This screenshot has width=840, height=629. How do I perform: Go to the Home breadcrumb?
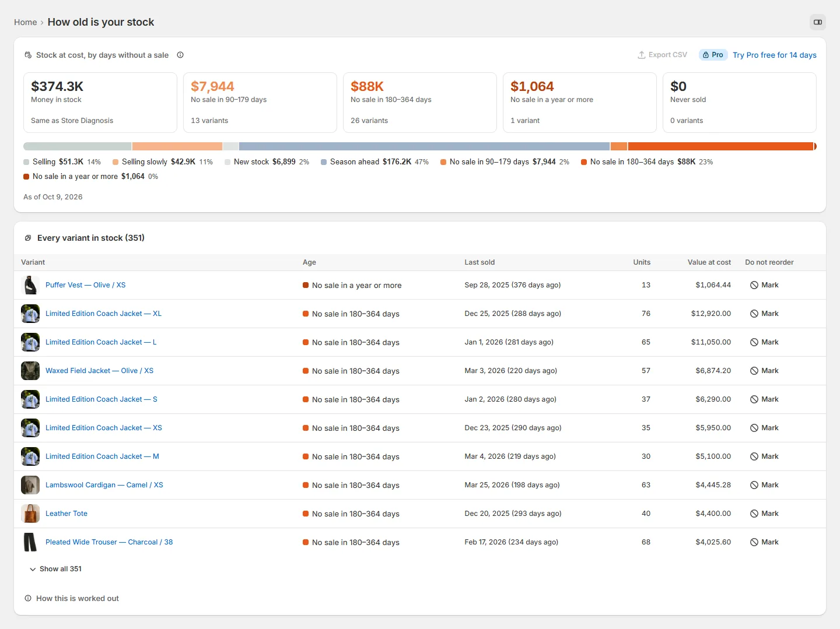point(26,22)
